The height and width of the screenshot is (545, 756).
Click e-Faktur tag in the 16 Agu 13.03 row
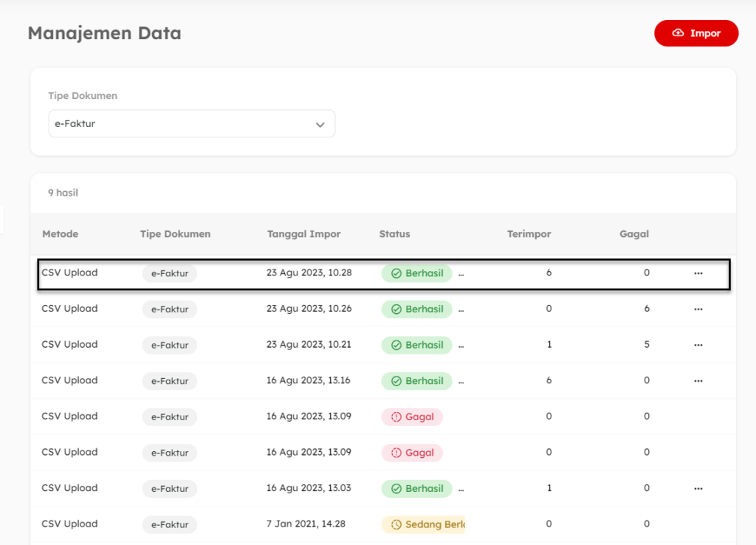(170, 489)
